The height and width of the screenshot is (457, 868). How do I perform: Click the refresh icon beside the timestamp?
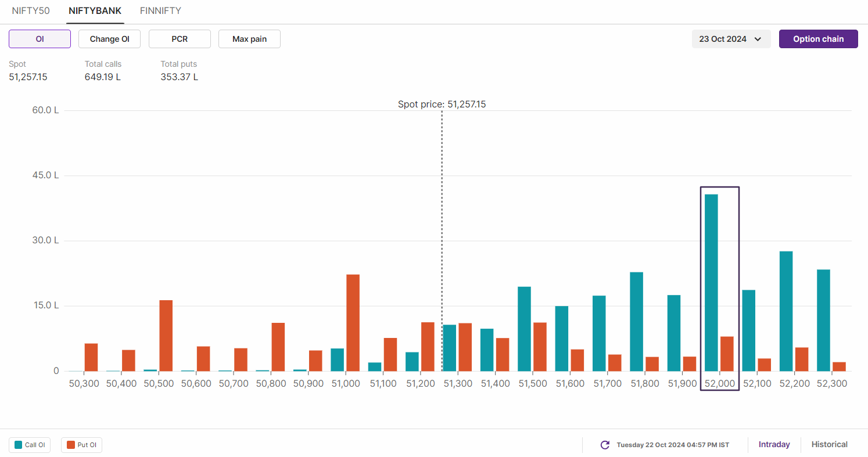coord(605,445)
